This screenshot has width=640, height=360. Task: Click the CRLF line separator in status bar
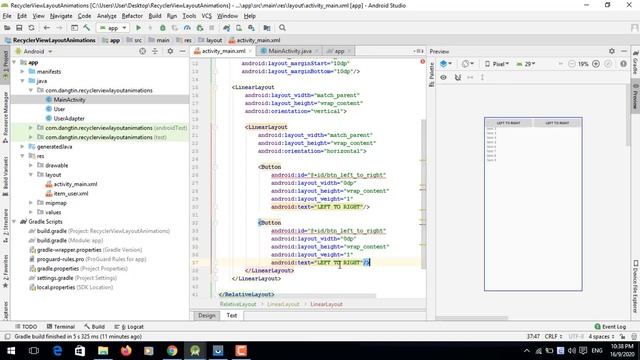(553, 337)
